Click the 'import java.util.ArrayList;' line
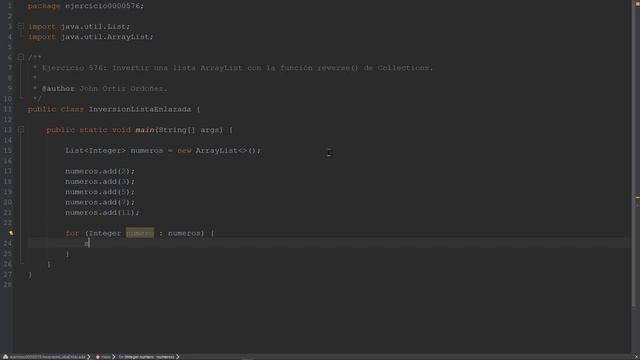 tap(91, 37)
